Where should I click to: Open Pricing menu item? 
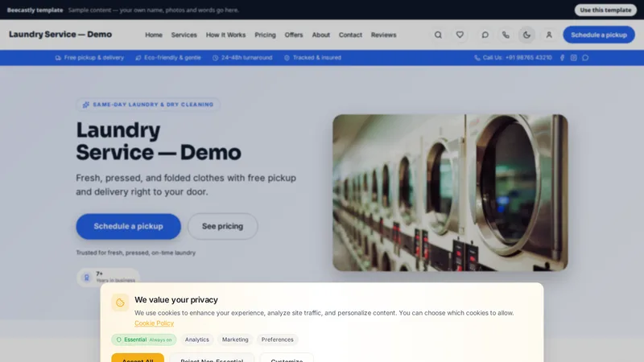tap(266, 35)
